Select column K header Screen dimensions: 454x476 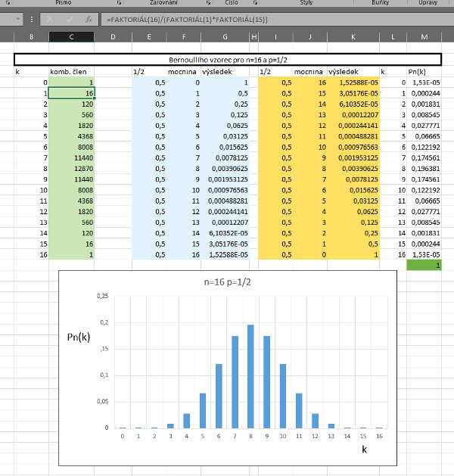point(353,37)
